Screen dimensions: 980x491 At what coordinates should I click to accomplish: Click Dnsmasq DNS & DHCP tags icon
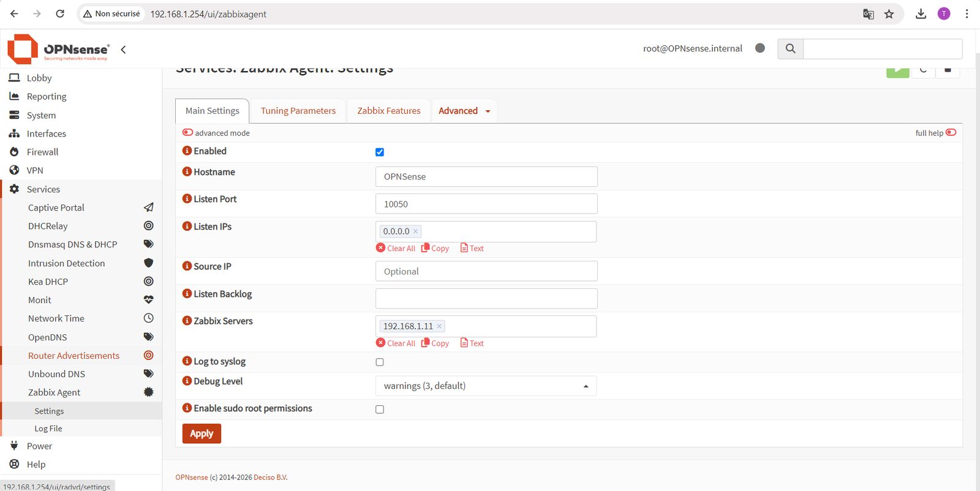[x=148, y=244]
